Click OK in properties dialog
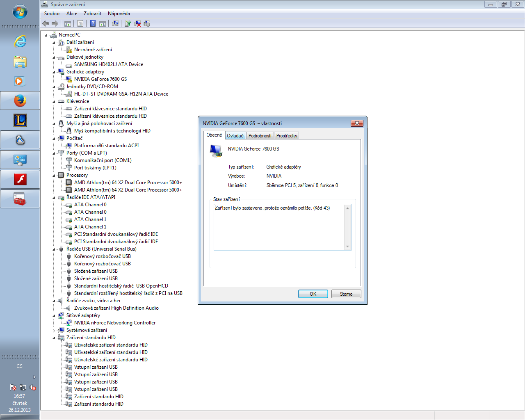This screenshot has width=525, height=420. [x=313, y=294]
